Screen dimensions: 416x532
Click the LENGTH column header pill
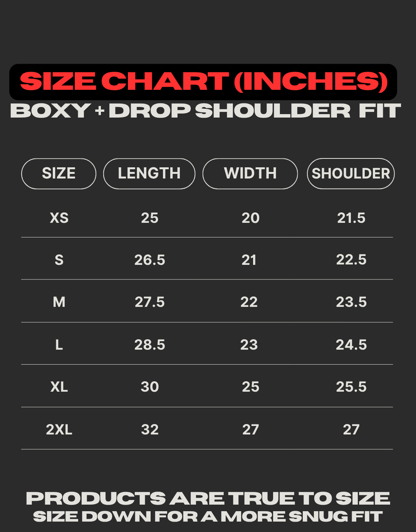point(149,173)
